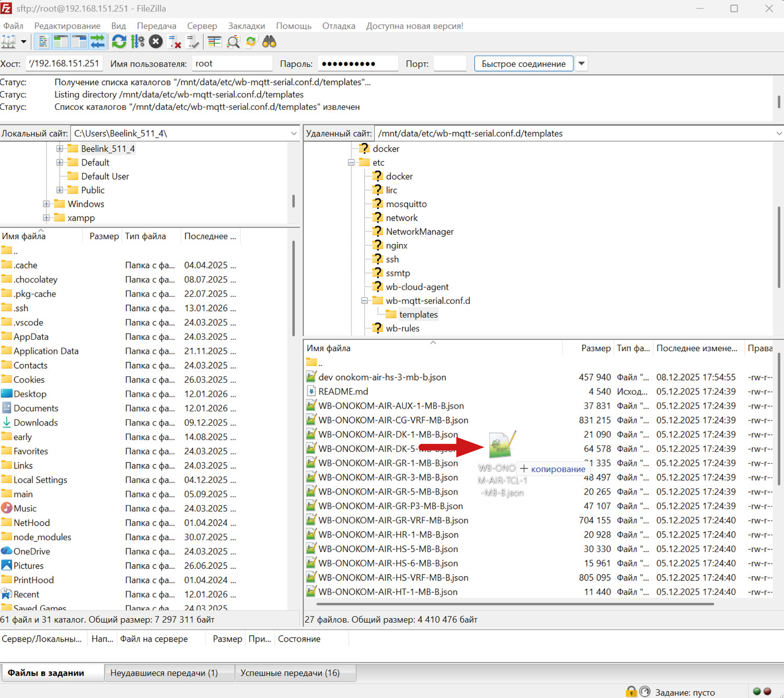Toggle the transfer queue display
The width and height of the screenshot is (784, 698).
point(98,42)
